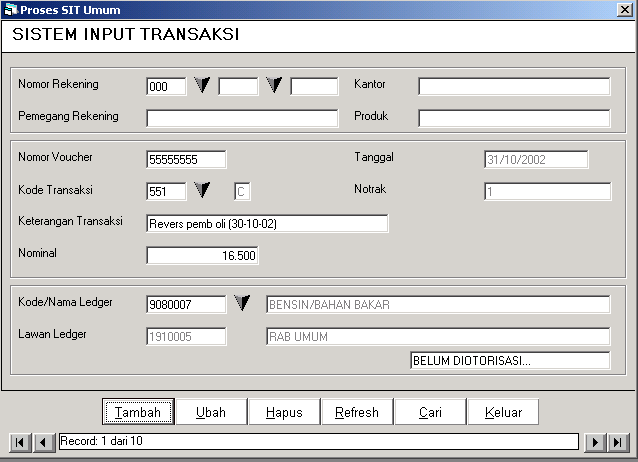638x462 pixels.
Task: Click the Cari button
Action: point(430,412)
